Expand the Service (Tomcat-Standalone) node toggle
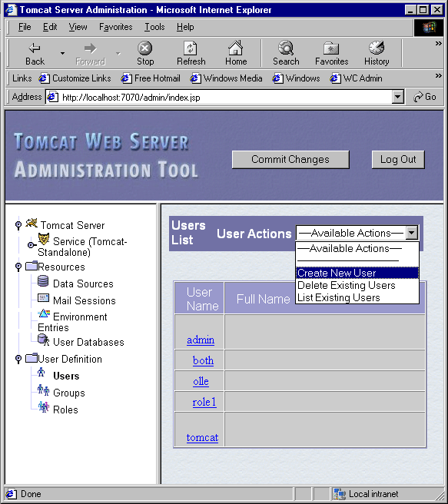This screenshot has height=504, width=448. [31, 245]
